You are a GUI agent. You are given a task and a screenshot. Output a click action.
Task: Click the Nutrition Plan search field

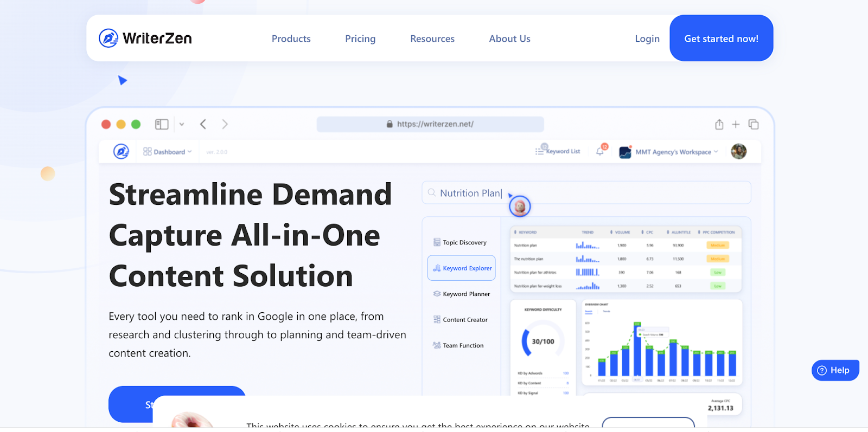tap(586, 192)
